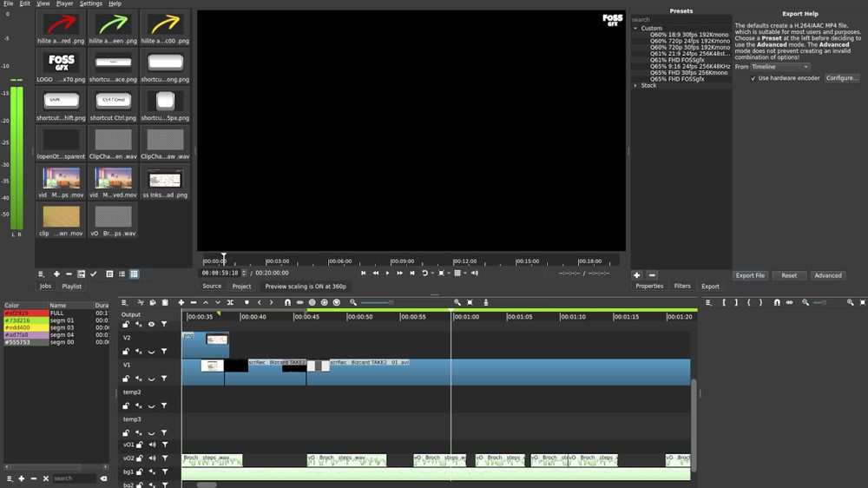Switch to the Properties tab
Viewport: 868px width, 488px height.
pyautogui.click(x=649, y=287)
